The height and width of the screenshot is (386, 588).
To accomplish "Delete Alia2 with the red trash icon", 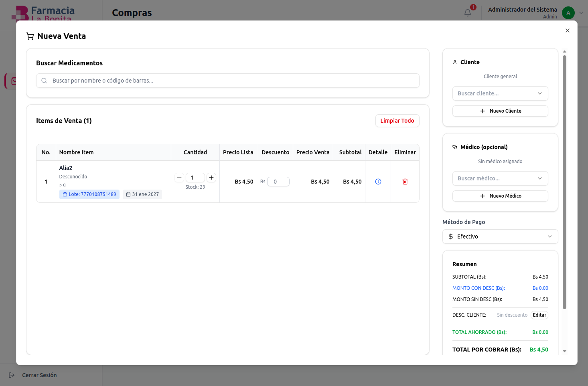I will (405, 182).
